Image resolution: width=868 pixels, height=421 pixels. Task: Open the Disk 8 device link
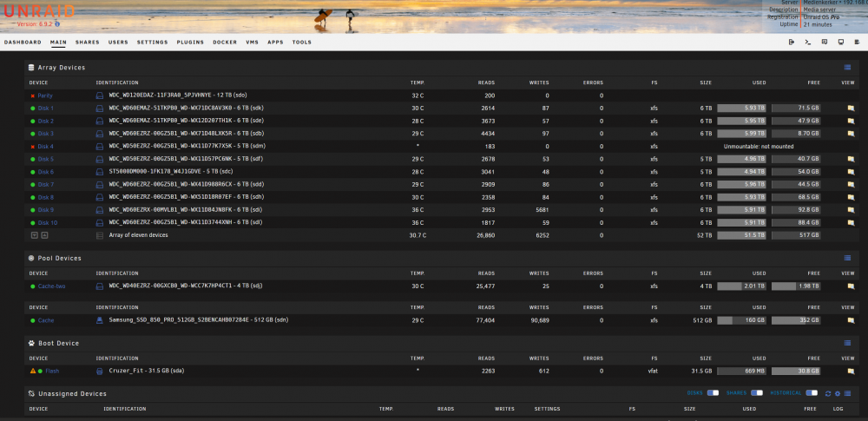tap(45, 198)
